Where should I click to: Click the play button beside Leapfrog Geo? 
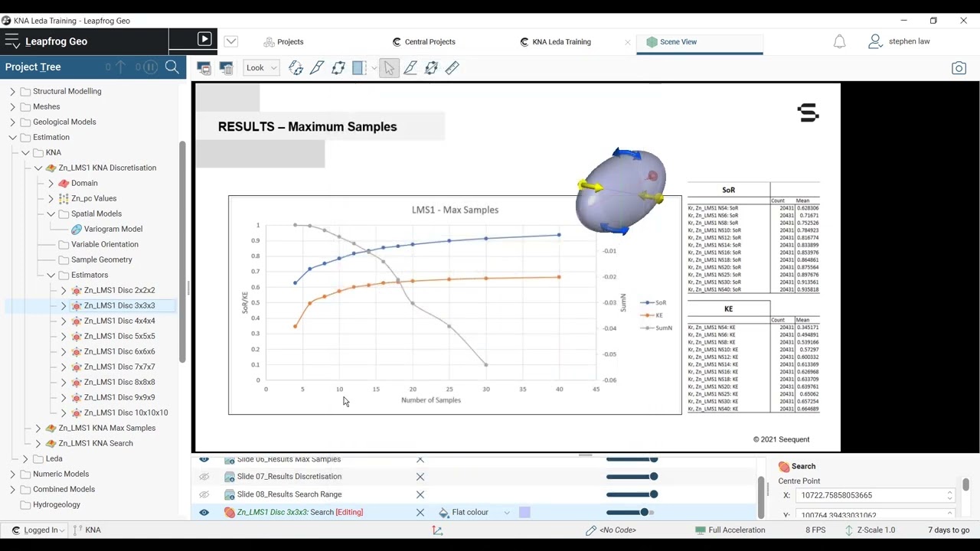pyautogui.click(x=204, y=40)
